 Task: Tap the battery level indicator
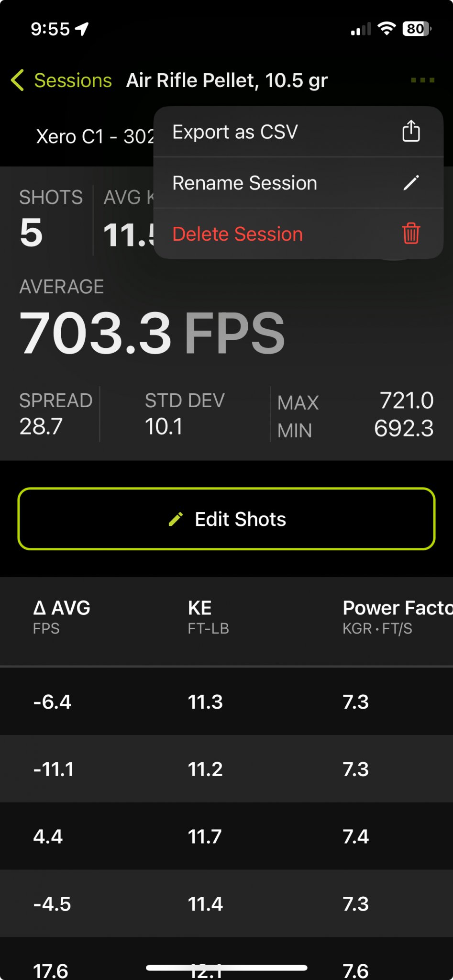(417, 29)
